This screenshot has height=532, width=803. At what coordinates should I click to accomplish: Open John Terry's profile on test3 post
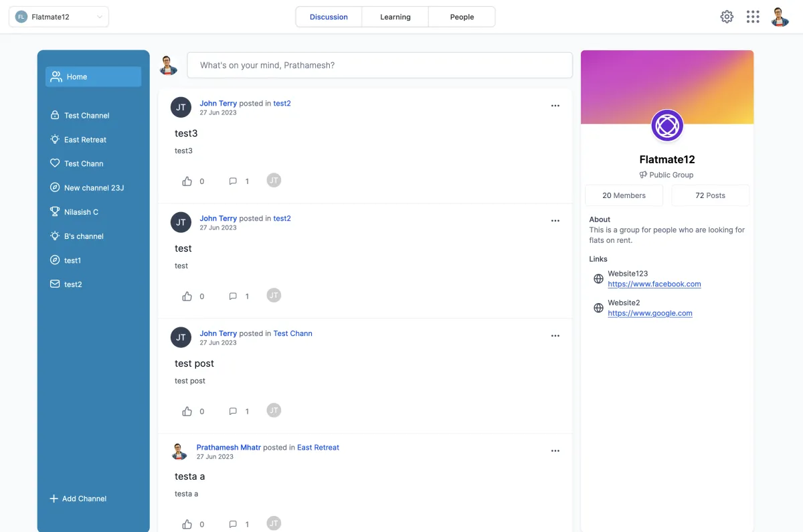coord(218,103)
